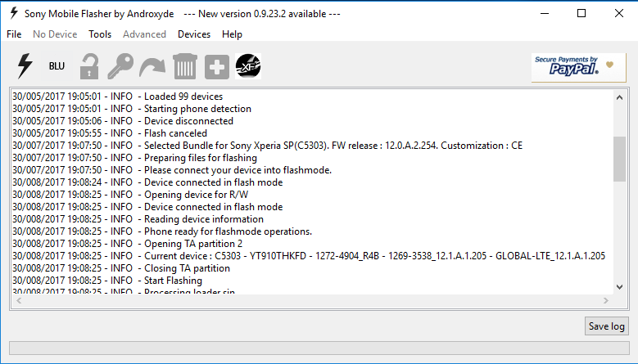Viewport: 638px width, 364px height.
Task: Click the 'Closing TA partition' log line
Action: pos(121,268)
